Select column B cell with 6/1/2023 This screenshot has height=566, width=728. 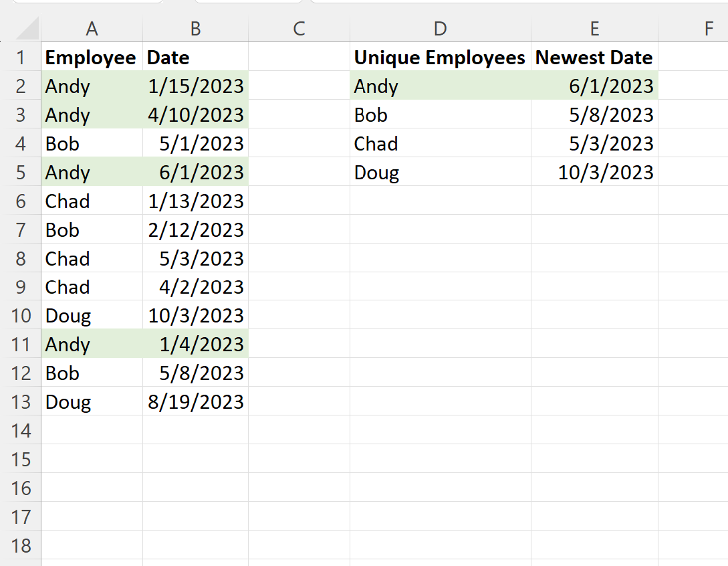coord(195,173)
